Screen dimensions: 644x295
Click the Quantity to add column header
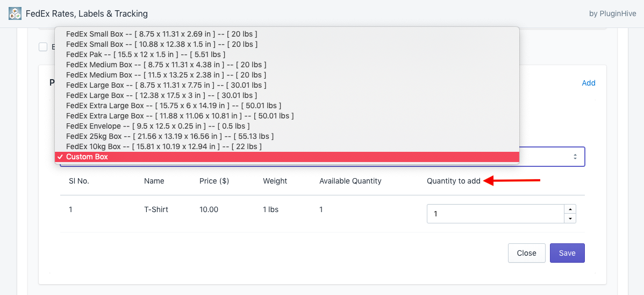click(453, 181)
